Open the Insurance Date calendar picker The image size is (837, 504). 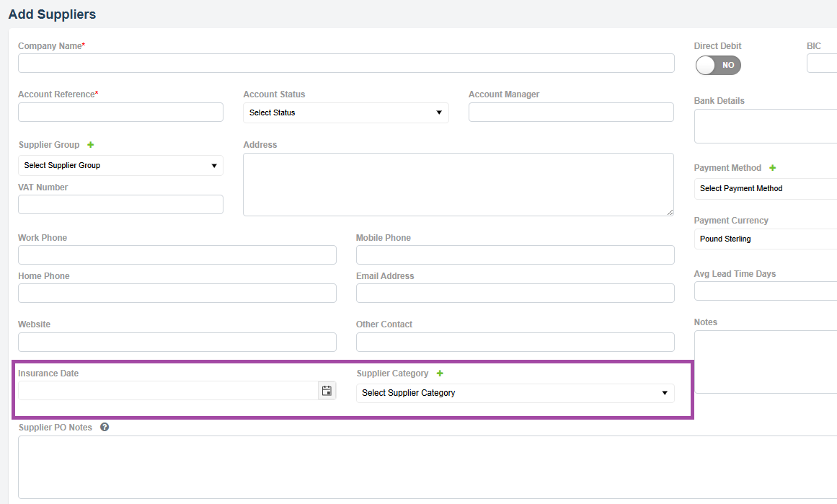click(x=327, y=391)
